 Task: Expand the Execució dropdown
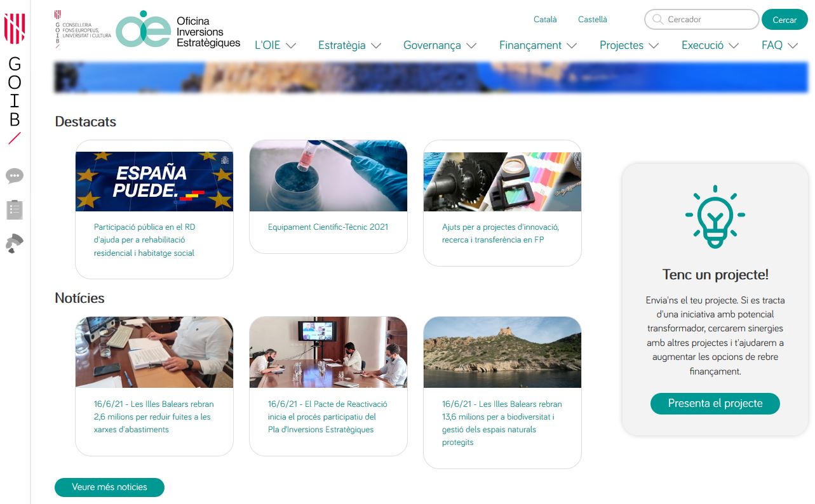[710, 46]
